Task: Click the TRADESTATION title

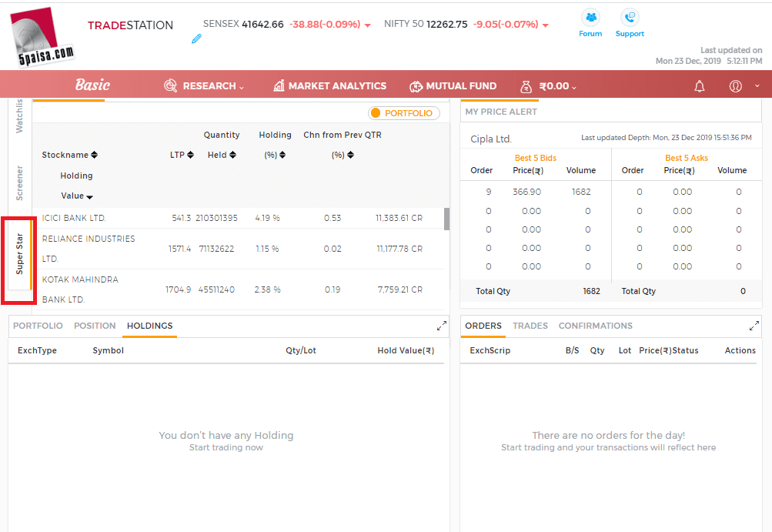Action: (x=131, y=25)
